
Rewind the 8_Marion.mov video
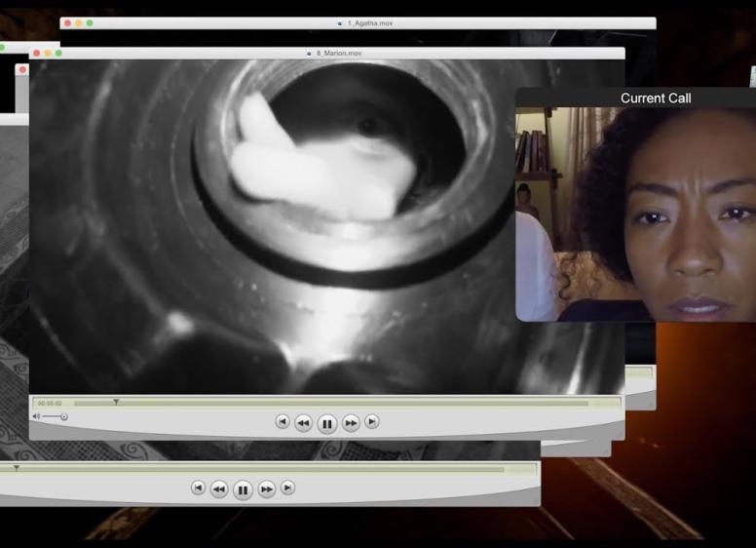pos(303,423)
